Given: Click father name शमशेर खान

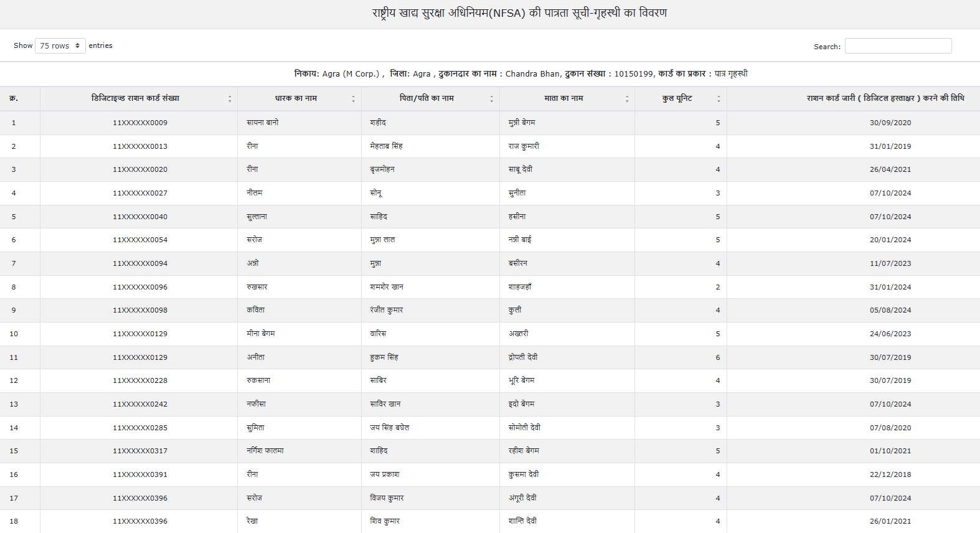Looking at the screenshot, I should (387, 287).
